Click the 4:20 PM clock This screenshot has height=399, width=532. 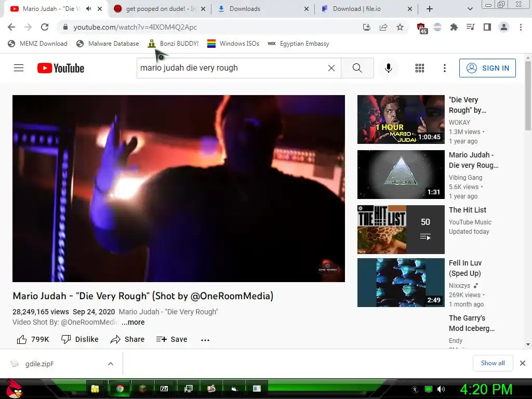[486, 389]
